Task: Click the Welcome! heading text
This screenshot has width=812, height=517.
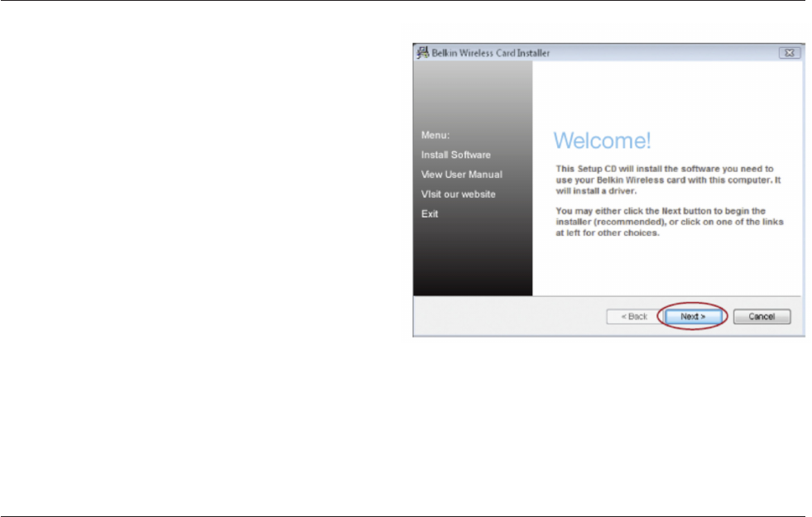Action: pyautogui.click(x=602, y=141)
